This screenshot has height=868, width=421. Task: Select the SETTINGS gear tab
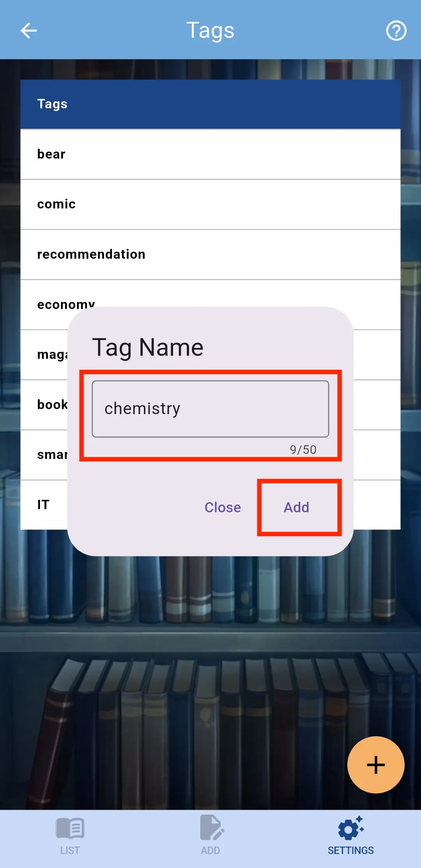click(x=350, y=835)
